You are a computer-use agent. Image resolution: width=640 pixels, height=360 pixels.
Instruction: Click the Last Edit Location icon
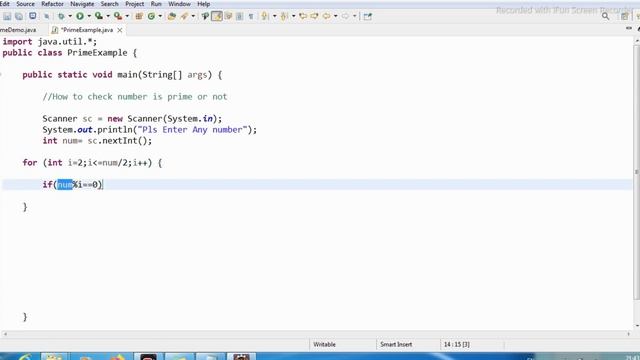303,16
